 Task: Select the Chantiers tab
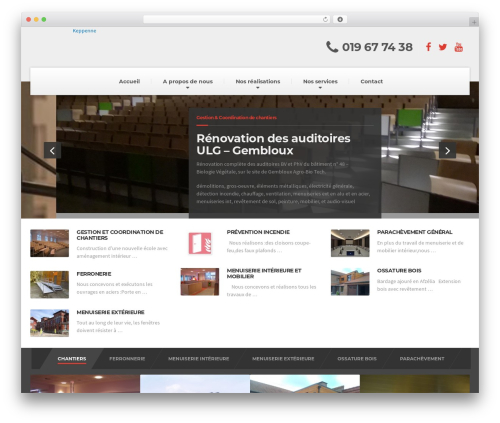point(72,359)
